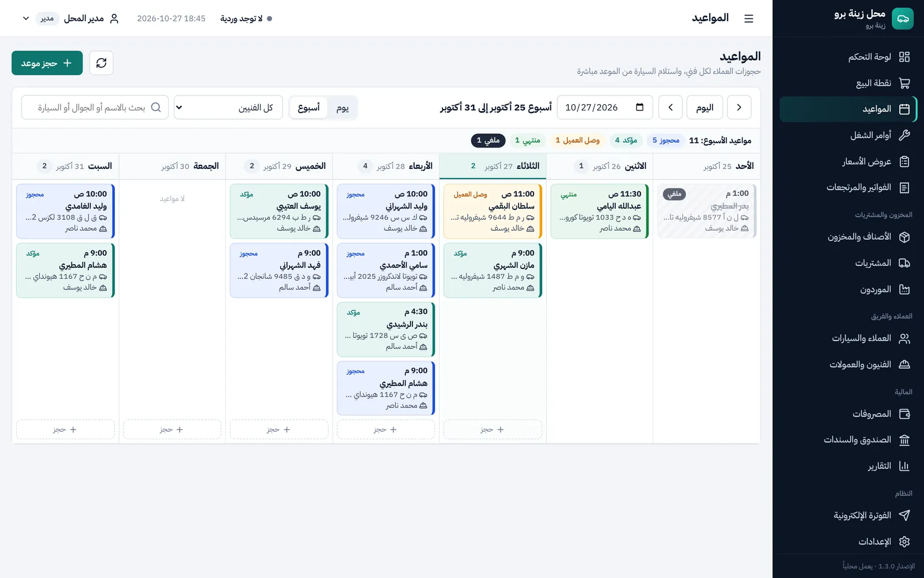Click the + حجز button under الجمعة
The width and height of the screenshot is (924, 578).
coord(172,429)
